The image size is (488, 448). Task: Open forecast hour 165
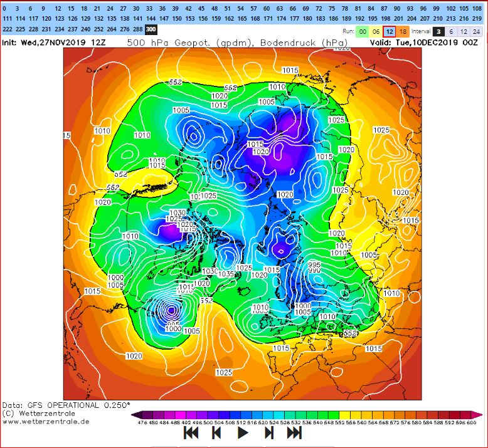(242, 19)
